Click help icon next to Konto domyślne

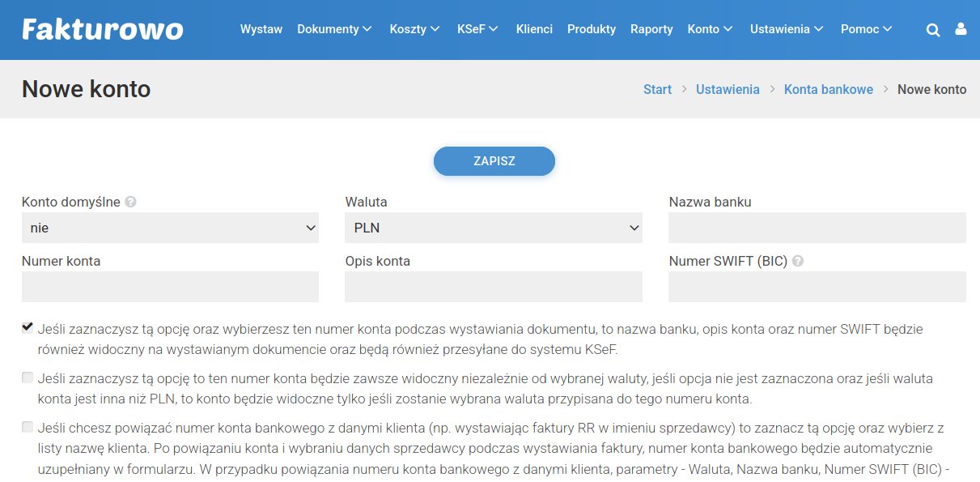tap(131, 203)
